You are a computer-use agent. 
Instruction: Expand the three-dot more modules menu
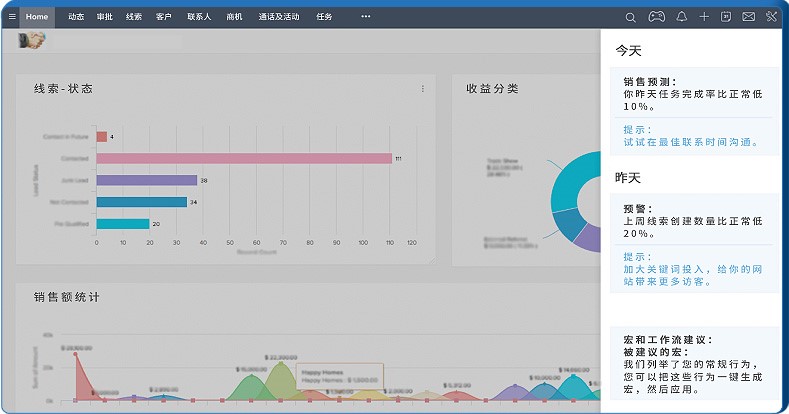coord(366,17)
